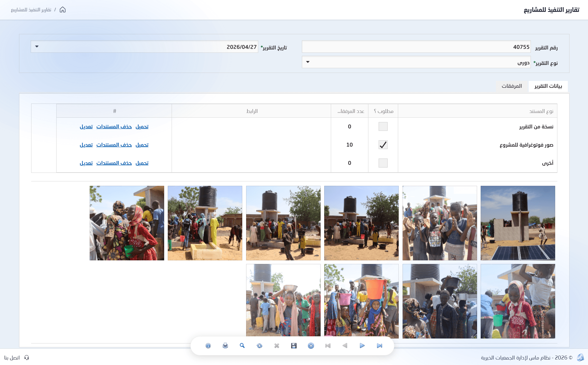The width and height of the screenshot is (588, 365).
Task: Click حذف المستندات for صور فوتوغرافية row
Action: [114, 145]
